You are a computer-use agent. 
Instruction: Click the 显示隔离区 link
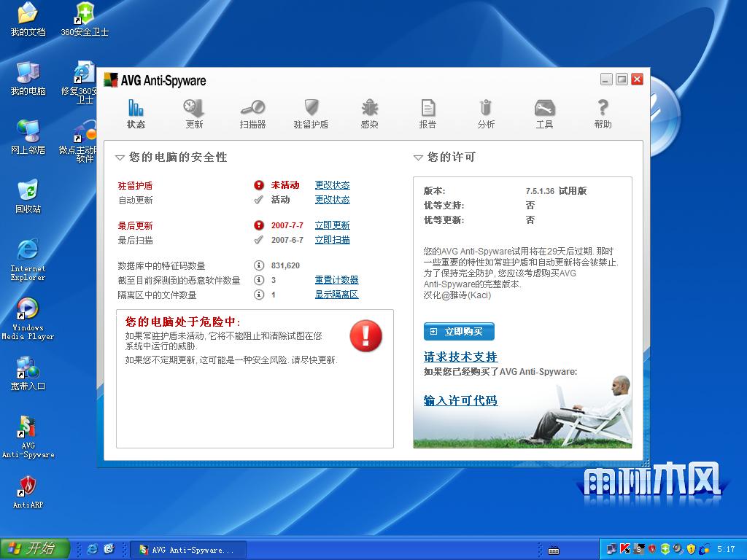click(x=337, y=295)
